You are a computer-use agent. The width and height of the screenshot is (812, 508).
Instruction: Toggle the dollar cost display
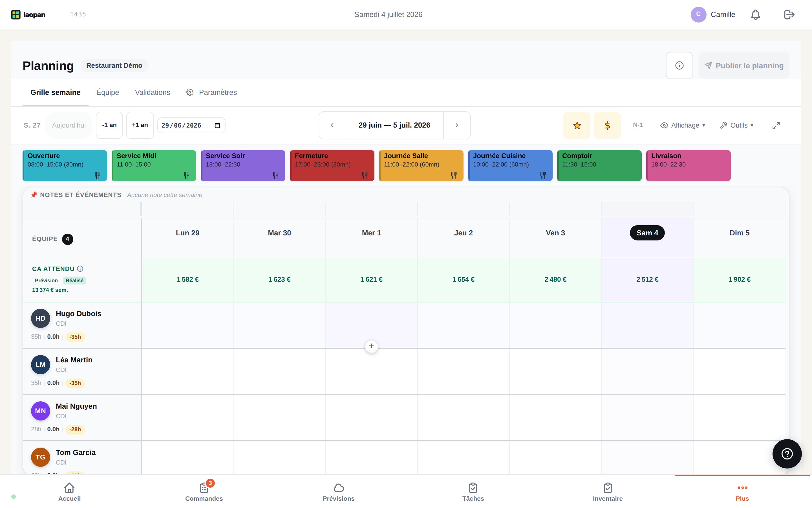coord(607,125)
